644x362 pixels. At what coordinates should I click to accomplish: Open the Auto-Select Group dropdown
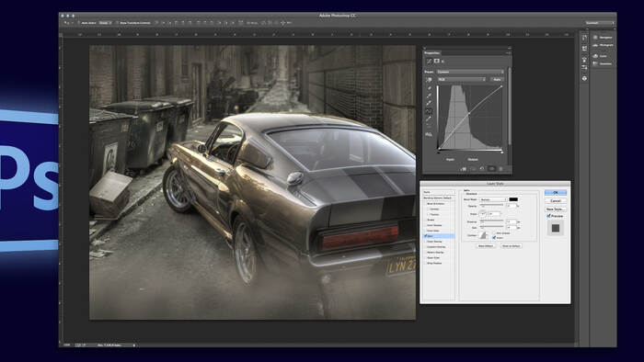point(105,23)
